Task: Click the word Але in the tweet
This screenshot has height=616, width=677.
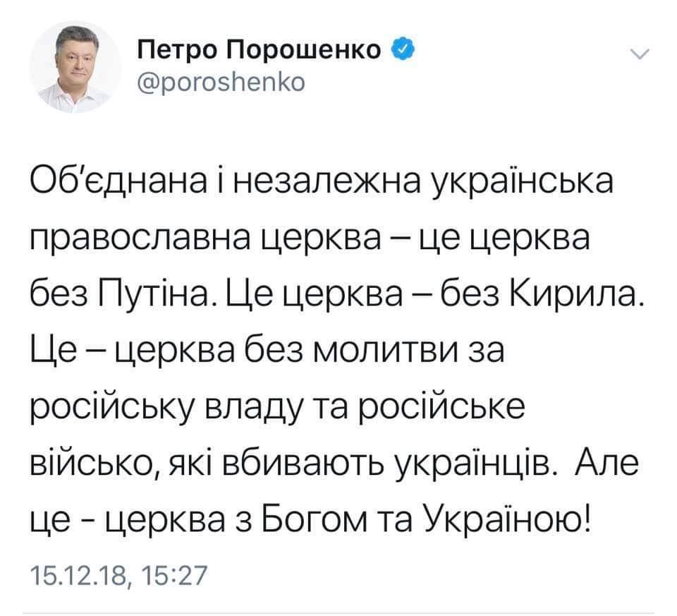Action: pyautogui.click(x=607, y=465)
